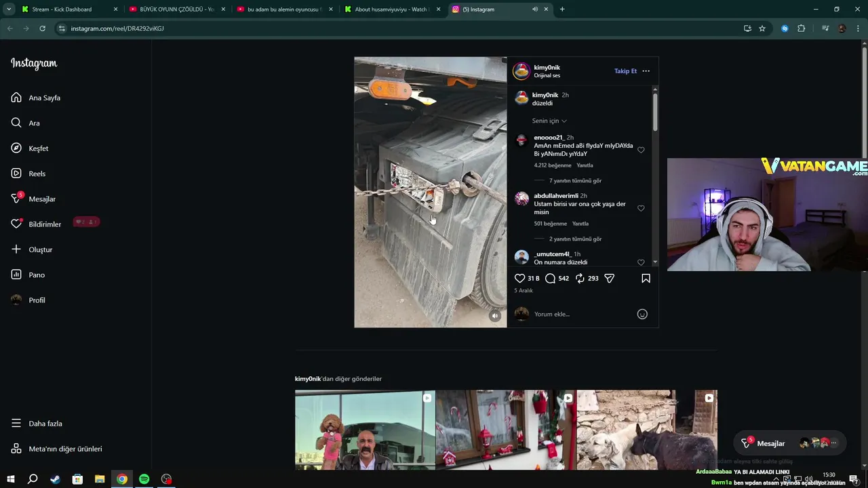Open kimy0nik's post with two animals
Viewport: 868px width, 488px height.
point(647,430)
